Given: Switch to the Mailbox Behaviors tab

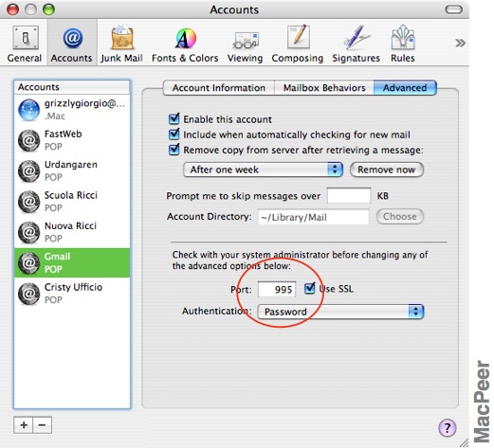Looking at the screenshot, I should click(x=324, y=87).
